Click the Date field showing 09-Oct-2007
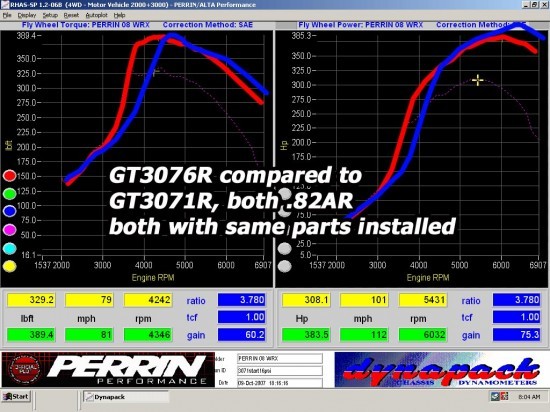The height and width of the screenshot is (412, 550). coord(280,383)
